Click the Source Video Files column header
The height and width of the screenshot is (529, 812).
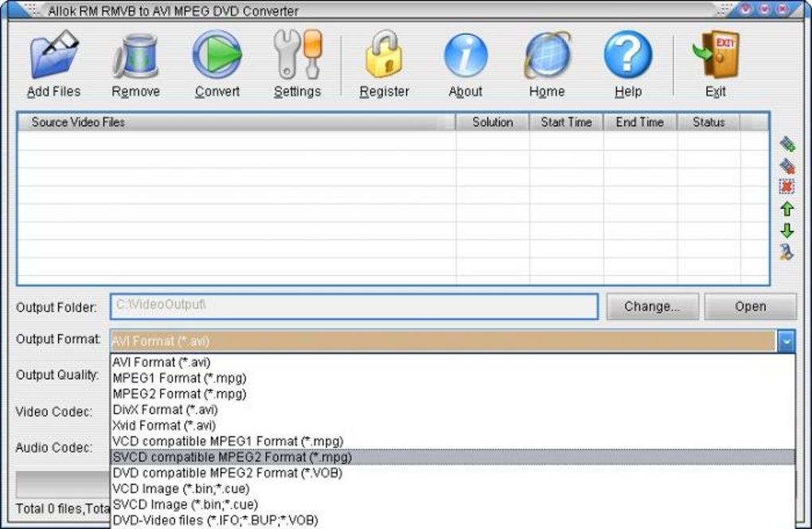[x=236, y=122]
